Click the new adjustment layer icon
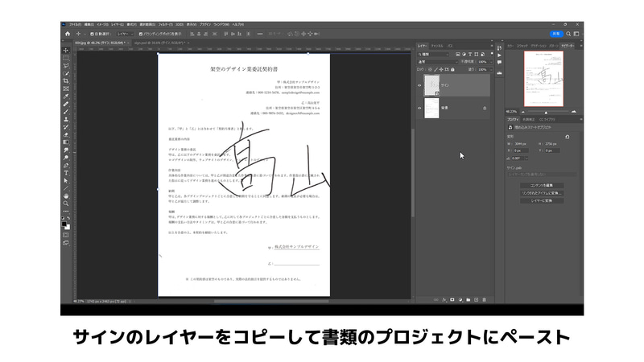 click(x=460, y=300)
